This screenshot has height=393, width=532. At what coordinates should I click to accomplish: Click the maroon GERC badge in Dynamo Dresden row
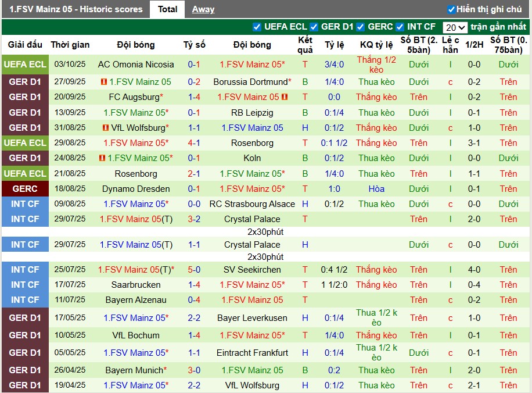pyautogui.click(x=25, y=189)
